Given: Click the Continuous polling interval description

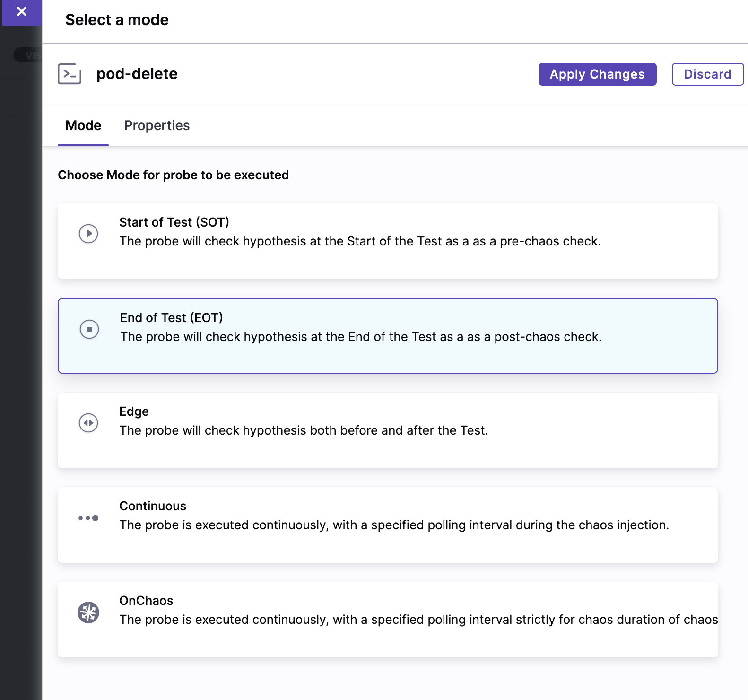Looking at the screenshot, I should coord(394,525).
